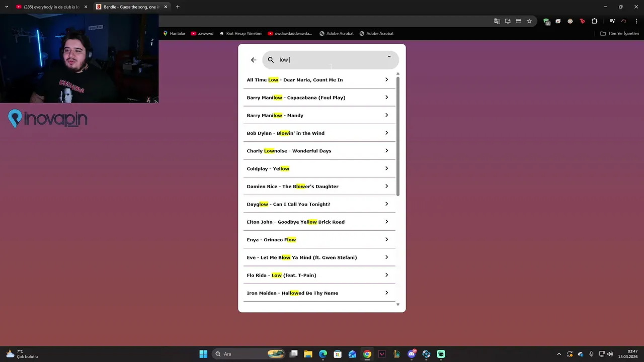Open All Time Low - Dear Maria chevron
This screenshot has width=644, height=362.
coord(386,79)
